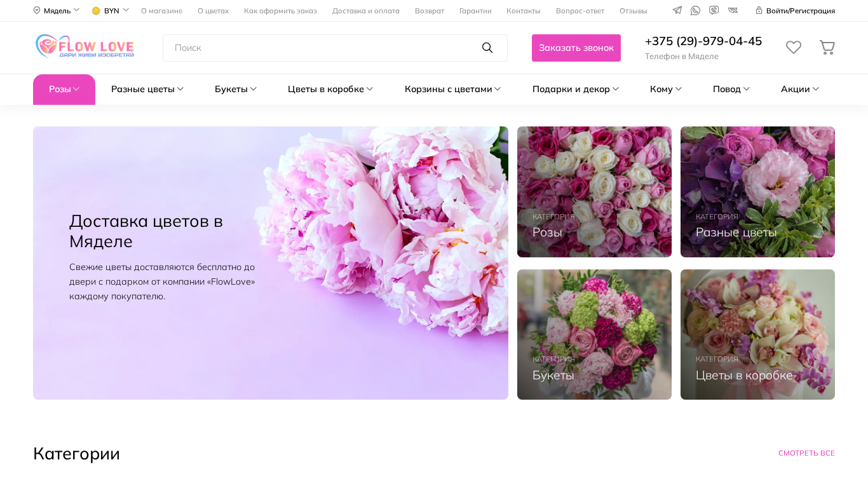Screen dimensions: 868x488
Task: Open the Акции menu item
Action: 800,89
